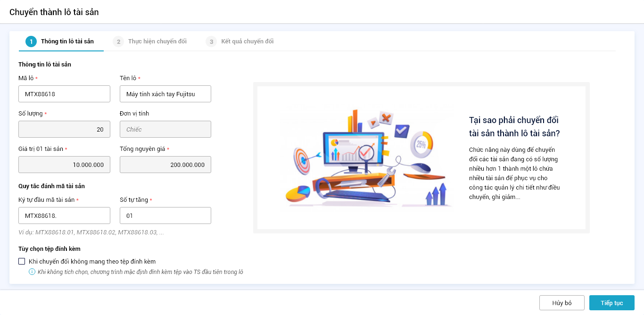Click the step 2 number circle icon

tap(118, 41)
